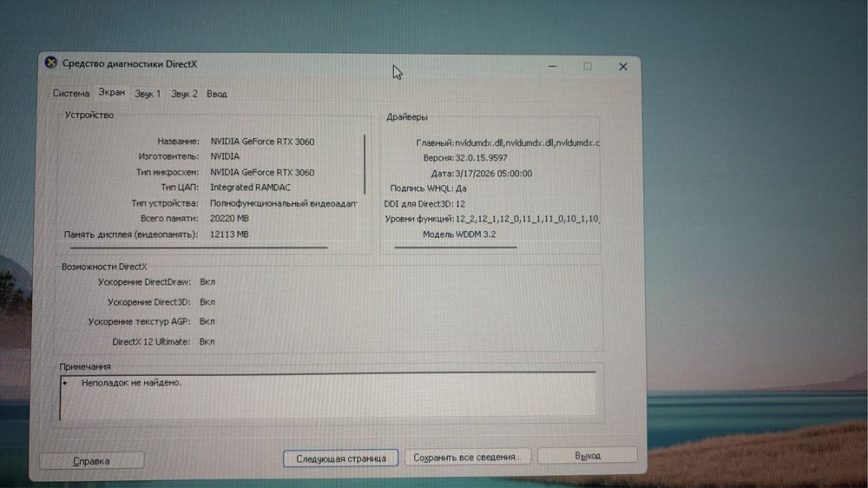868x488 pixels.
Task: Select the 'Неполадок не найдено.' note text
Action: click(131, 382)
